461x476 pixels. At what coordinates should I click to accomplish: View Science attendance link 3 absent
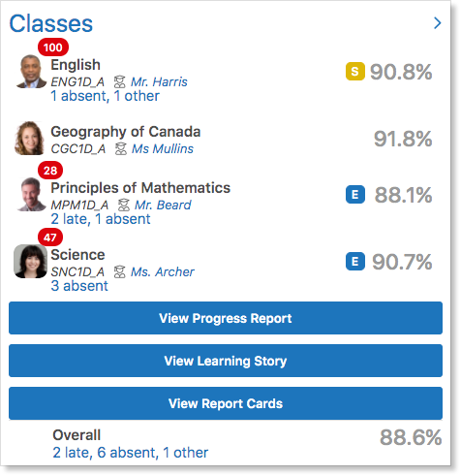[x=79, y=286]
